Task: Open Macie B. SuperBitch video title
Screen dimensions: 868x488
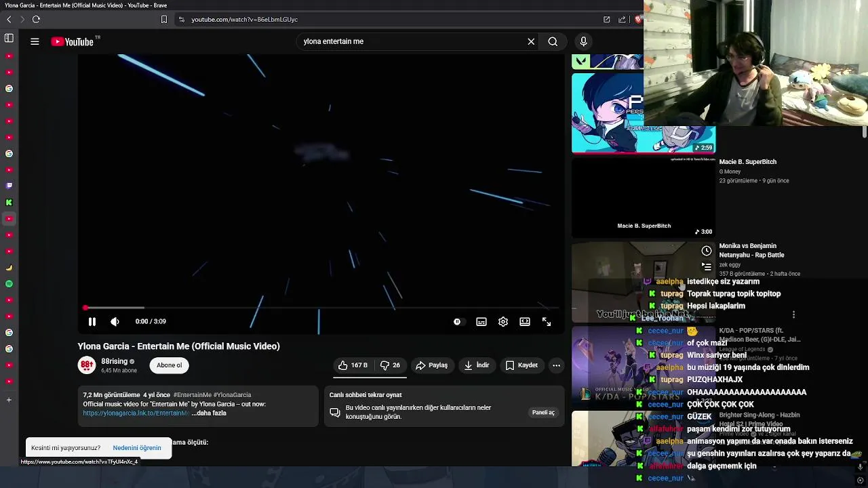Action: point(747,162)
